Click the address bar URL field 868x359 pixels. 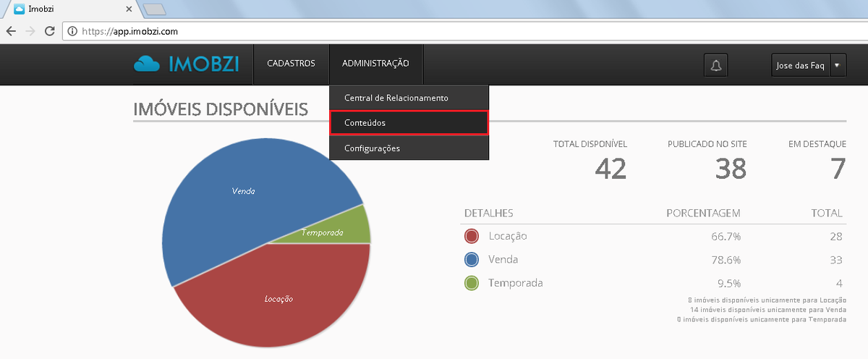click(463, 31)
